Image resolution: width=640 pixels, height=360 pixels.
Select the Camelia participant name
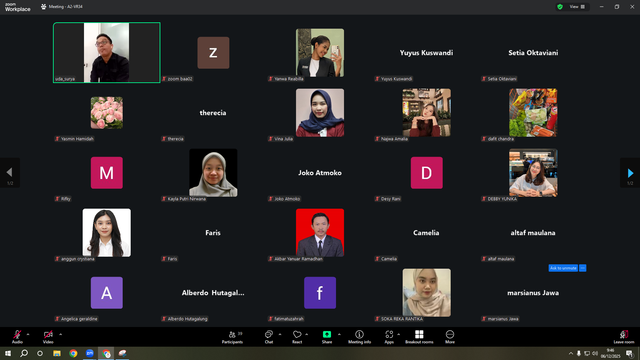426,233
